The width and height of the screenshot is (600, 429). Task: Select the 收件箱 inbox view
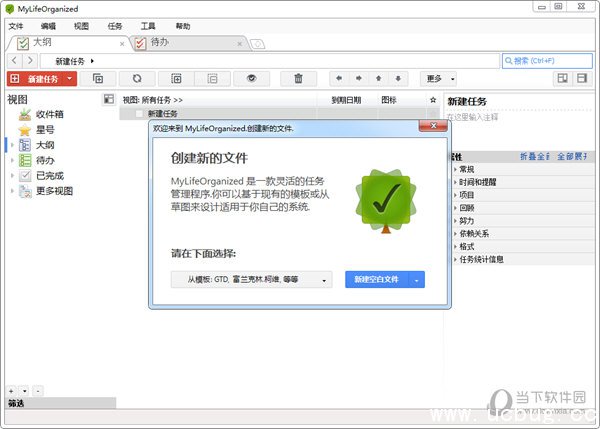[x=50, y=114]
